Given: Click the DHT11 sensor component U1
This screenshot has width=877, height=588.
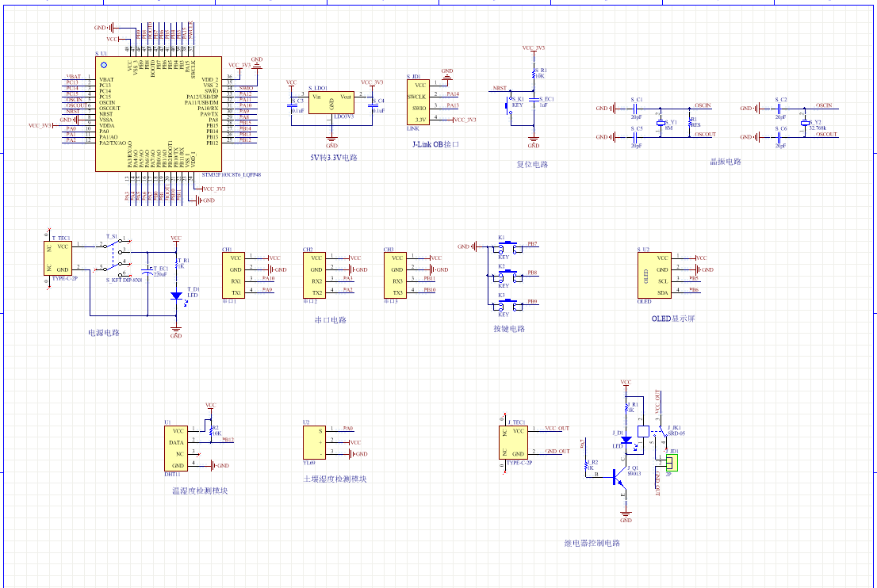Looking at the screenshot, I should coord(176,448).
